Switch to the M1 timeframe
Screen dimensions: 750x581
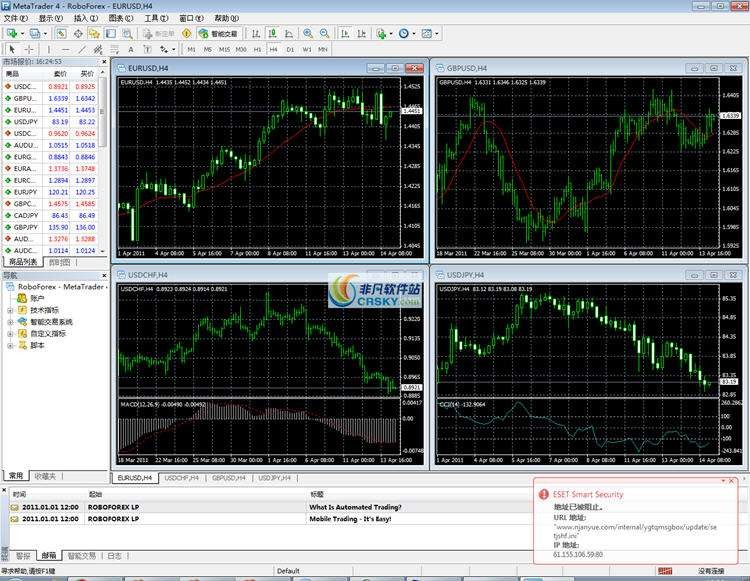tap(191, 49)
